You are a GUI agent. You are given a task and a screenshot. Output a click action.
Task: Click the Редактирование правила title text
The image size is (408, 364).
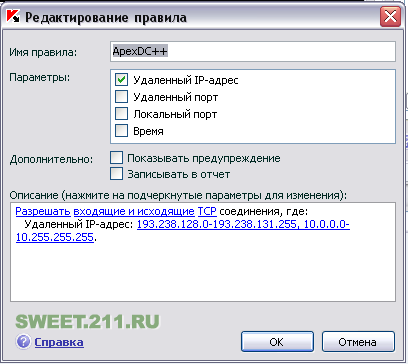(106, 17)
